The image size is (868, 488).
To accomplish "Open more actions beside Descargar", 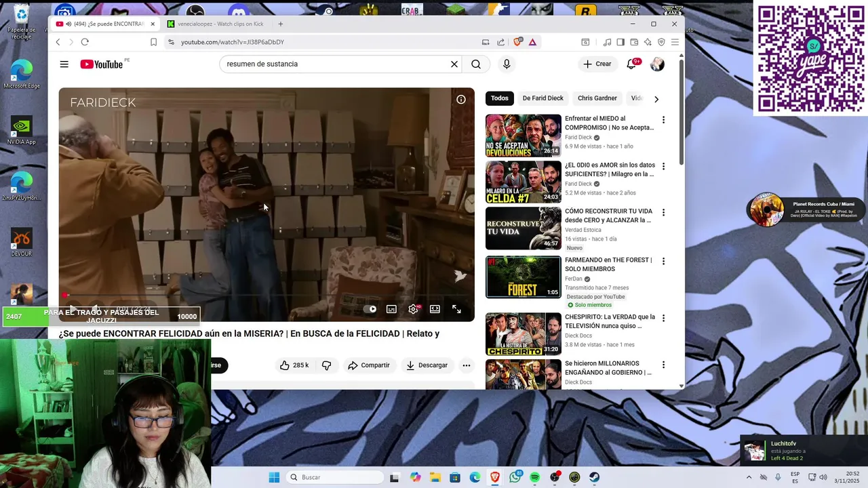I will [x=467, y=365].
